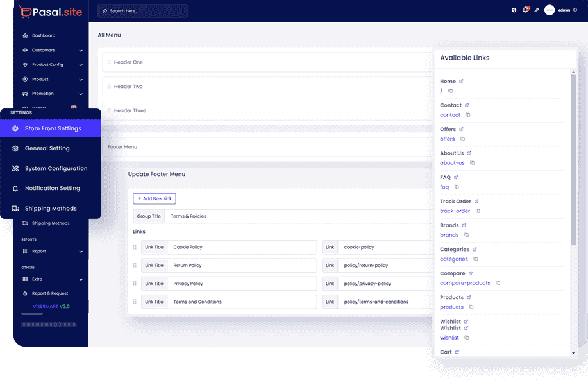Copy the track-order link

pyautogui.click(x=478, y=211)
